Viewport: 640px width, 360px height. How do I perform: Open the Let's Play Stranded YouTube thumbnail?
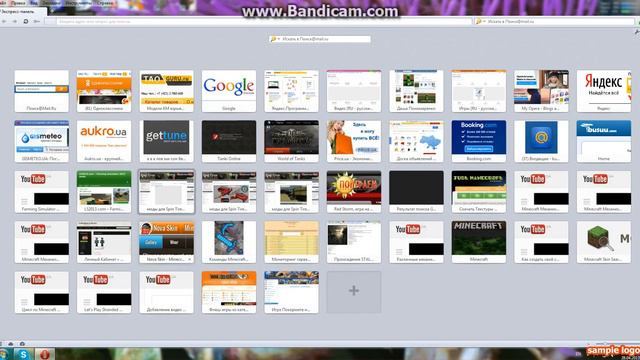coord(104,292)
